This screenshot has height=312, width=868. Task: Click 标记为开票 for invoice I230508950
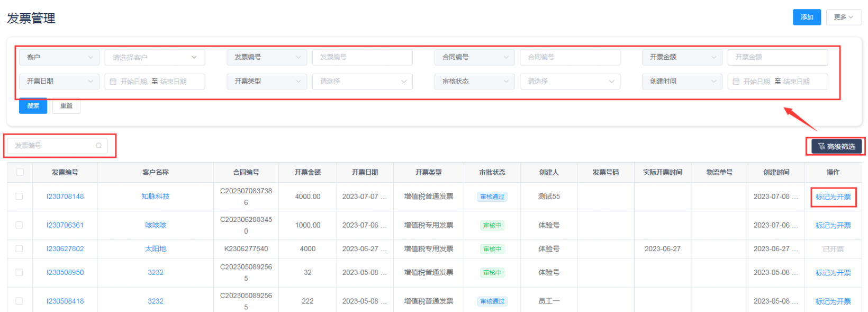[x=833, y=273]
